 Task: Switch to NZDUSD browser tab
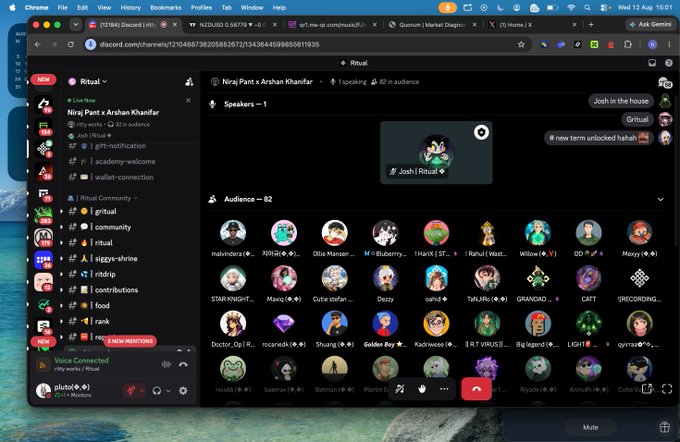233,25
